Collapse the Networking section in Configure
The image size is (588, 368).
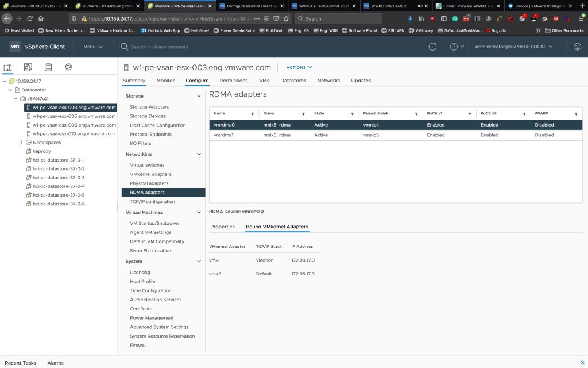pyautogui.click(x=199, y=154)
